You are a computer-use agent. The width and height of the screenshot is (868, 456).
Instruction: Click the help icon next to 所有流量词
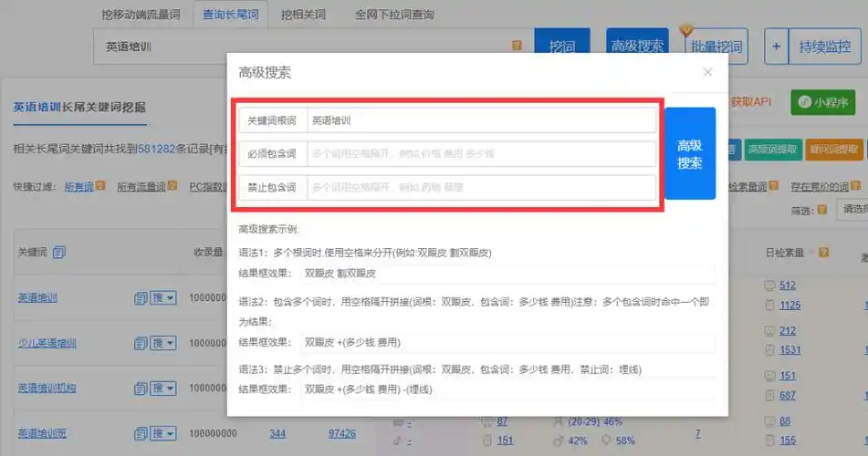[173, 186]
